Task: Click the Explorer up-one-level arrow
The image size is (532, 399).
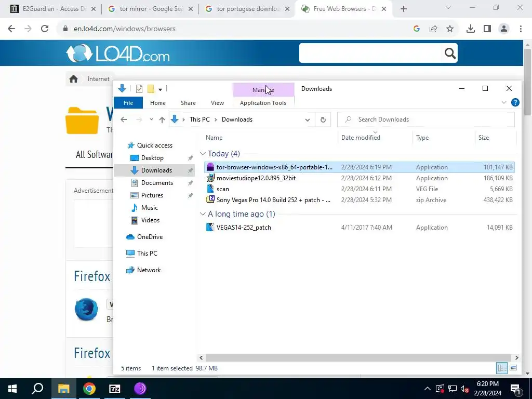Action: tap(162, 119)
